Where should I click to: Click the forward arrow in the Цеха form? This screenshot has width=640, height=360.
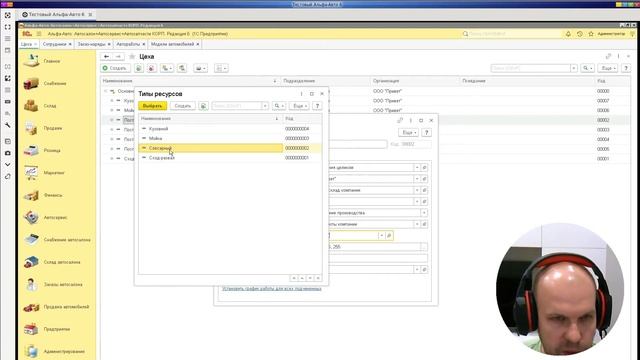click(x=118, y=56)
